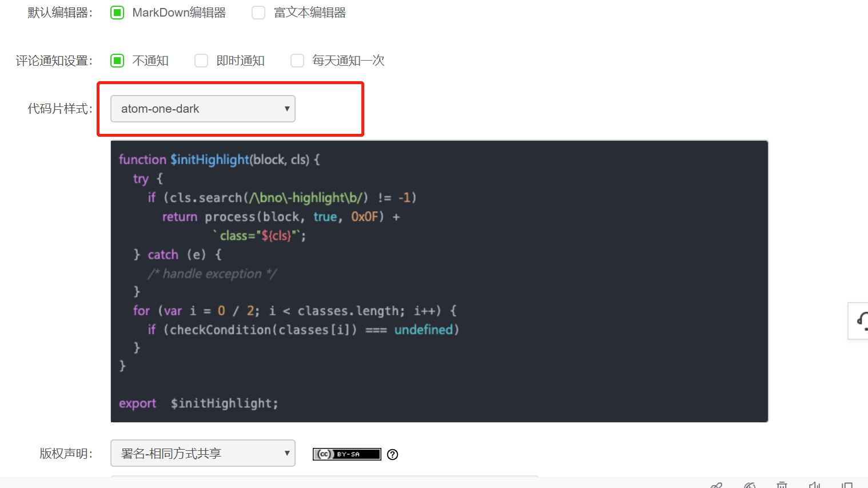Click the CC BY-SA license badge

[x=347, y=454]
